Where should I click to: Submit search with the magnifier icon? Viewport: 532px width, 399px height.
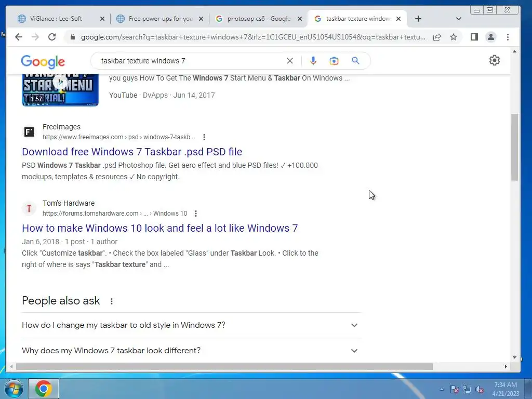[355, 61]
